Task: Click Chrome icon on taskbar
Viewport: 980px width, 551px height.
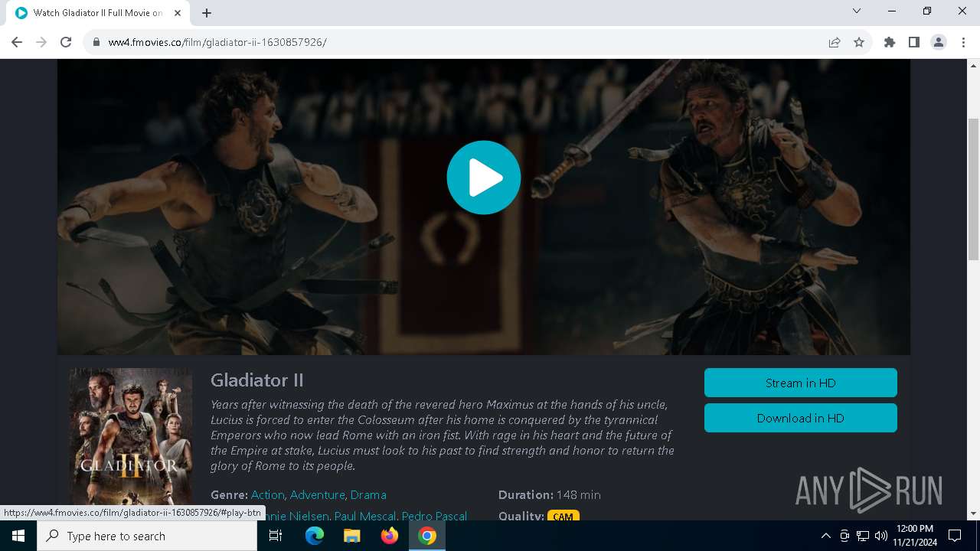Action: tap(427, 536)
